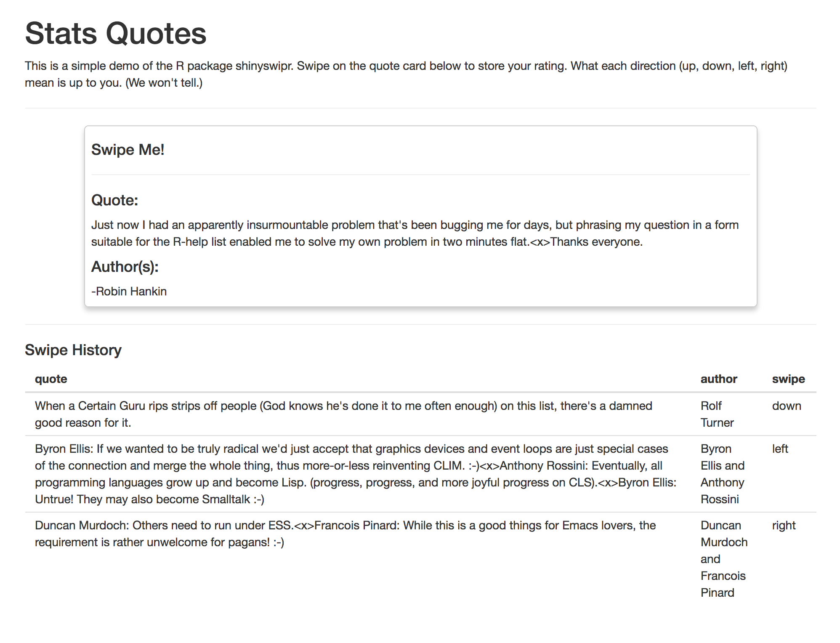Click the Stats Quotes page title
This screenshot has height=643, width=840.
pyautogui.click(x=116, y=34)
